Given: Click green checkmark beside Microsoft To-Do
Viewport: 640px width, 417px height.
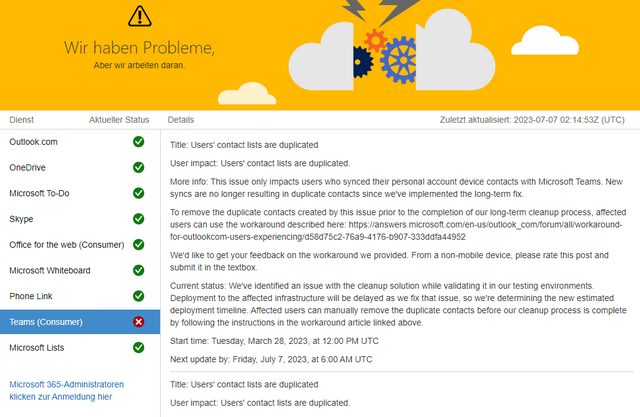Looking at the screenshot, I should point(138,193).
